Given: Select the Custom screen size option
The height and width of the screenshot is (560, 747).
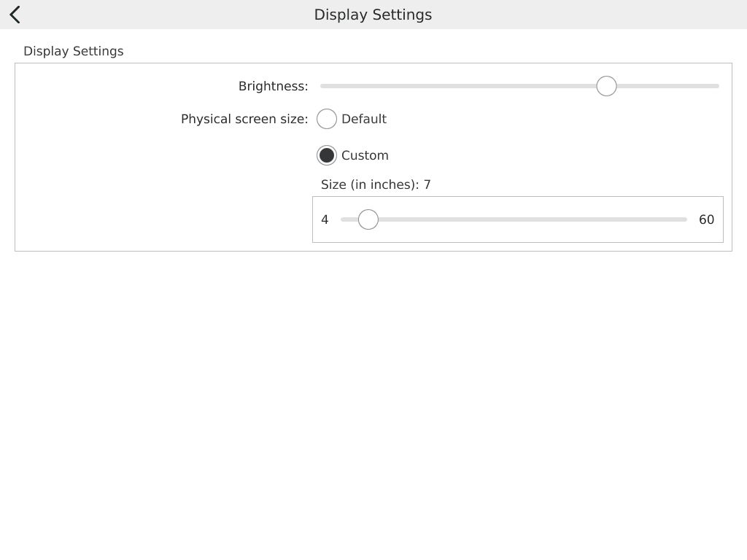Looking at the screenshot, I should coord(327,155).
